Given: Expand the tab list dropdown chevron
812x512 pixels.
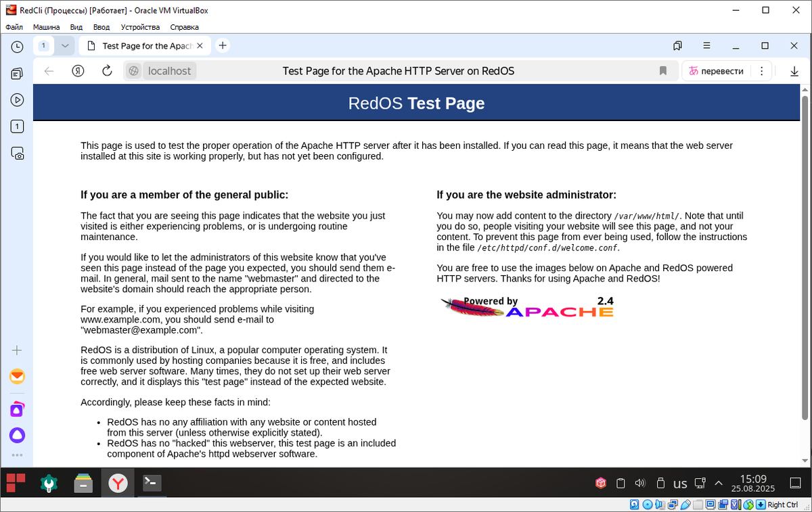Looking at the screenshot, I should pyautogui.click(x=65, y=46).
